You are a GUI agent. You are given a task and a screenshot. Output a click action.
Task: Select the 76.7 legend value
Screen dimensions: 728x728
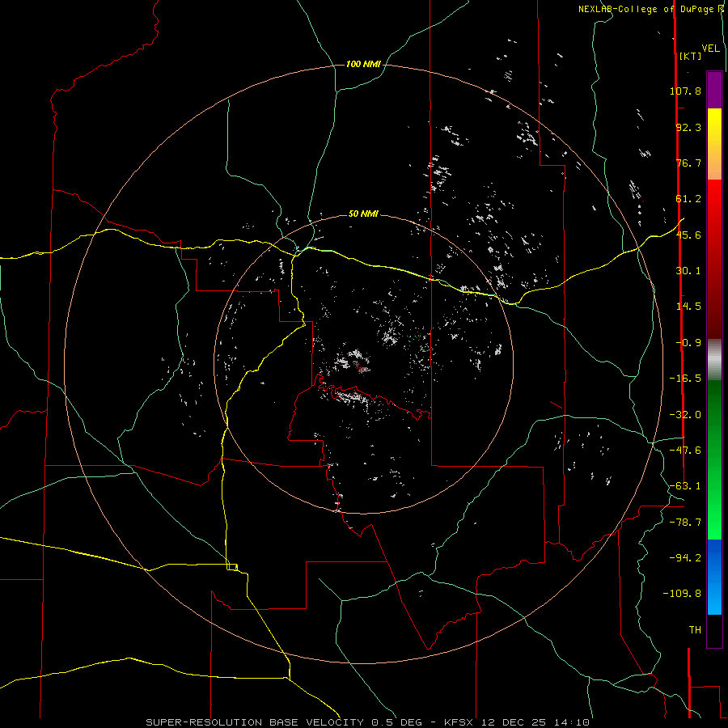[x=688, y=163]
